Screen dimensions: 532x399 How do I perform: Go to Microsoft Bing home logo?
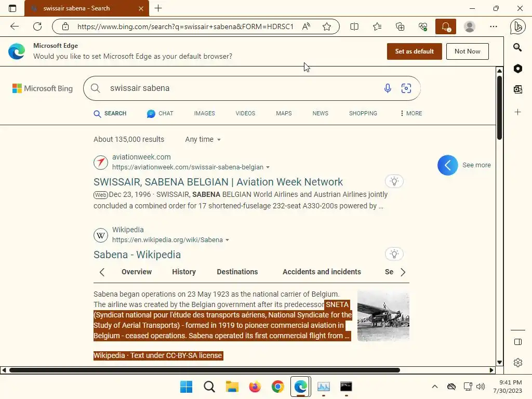(43, 88)
